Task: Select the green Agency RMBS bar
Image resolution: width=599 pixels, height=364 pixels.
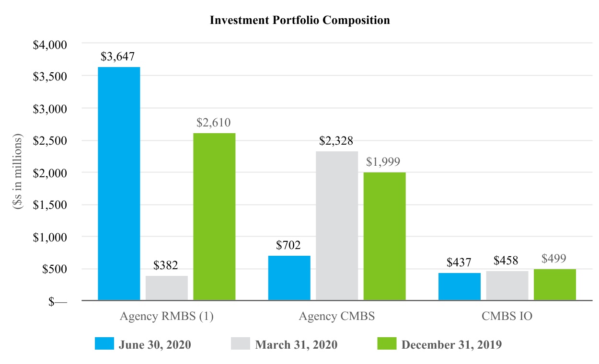Action: (x=214, y=216)
